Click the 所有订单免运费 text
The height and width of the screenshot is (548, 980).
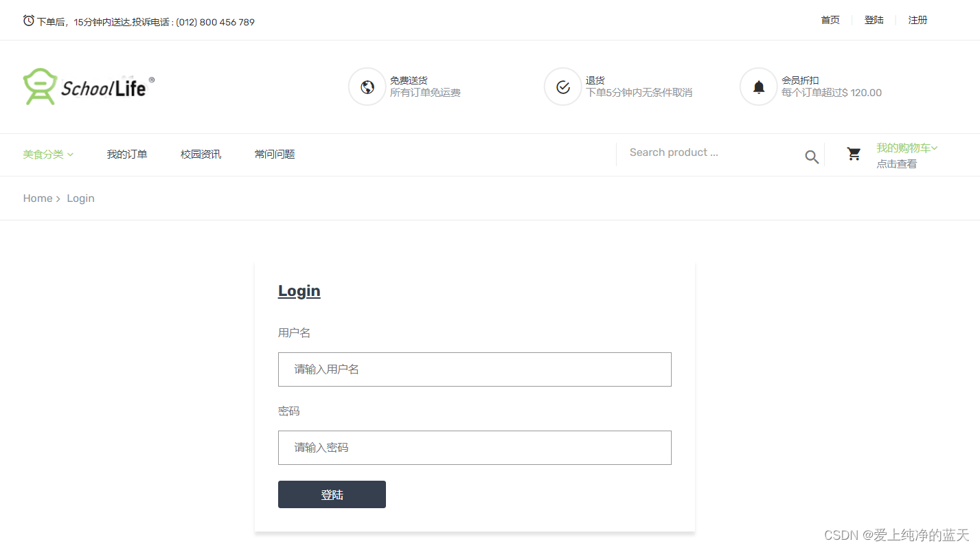pos(425,93)
